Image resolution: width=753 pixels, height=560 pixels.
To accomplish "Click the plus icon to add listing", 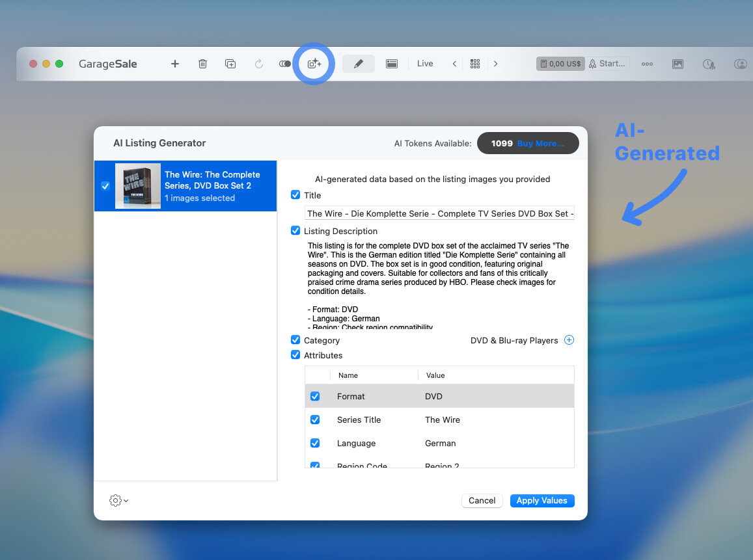I will pyautogui.click(x=174, y=64).
